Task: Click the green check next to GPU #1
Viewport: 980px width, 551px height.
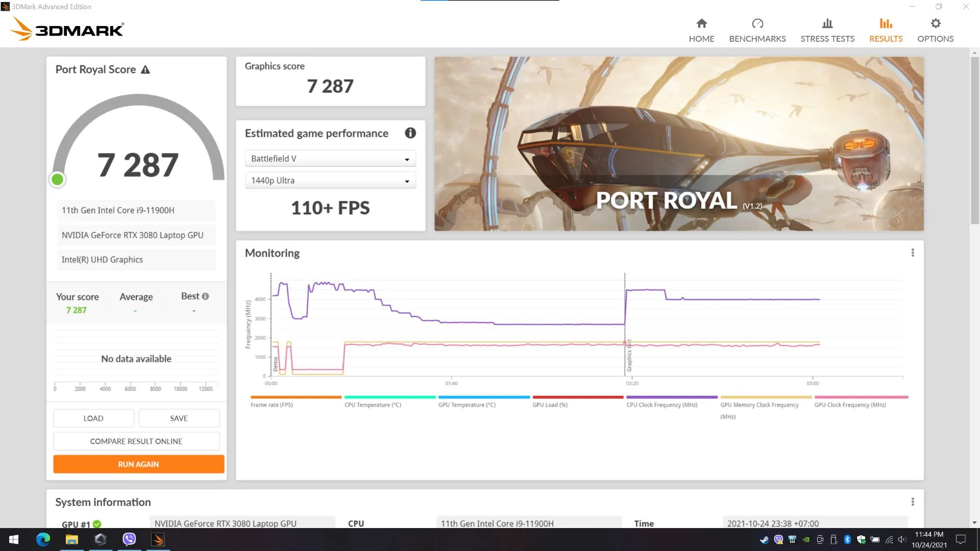Action: tap(97, 524)
